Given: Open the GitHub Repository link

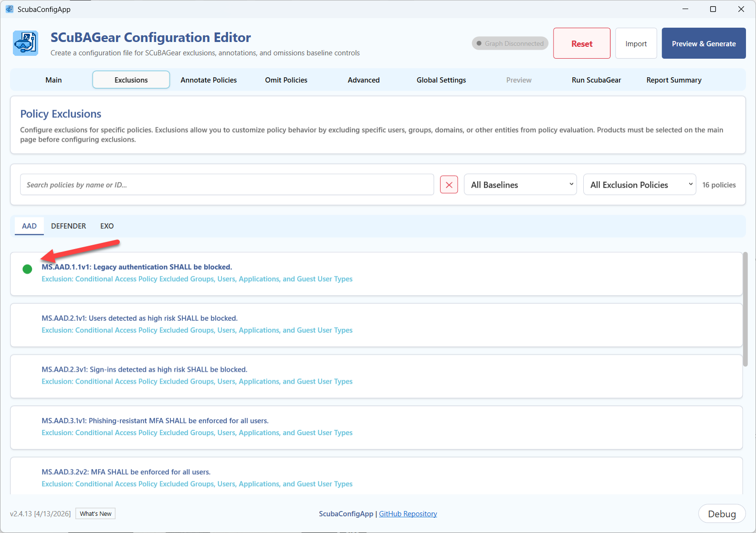Looking at the screenshot, I should pos(408,514).
